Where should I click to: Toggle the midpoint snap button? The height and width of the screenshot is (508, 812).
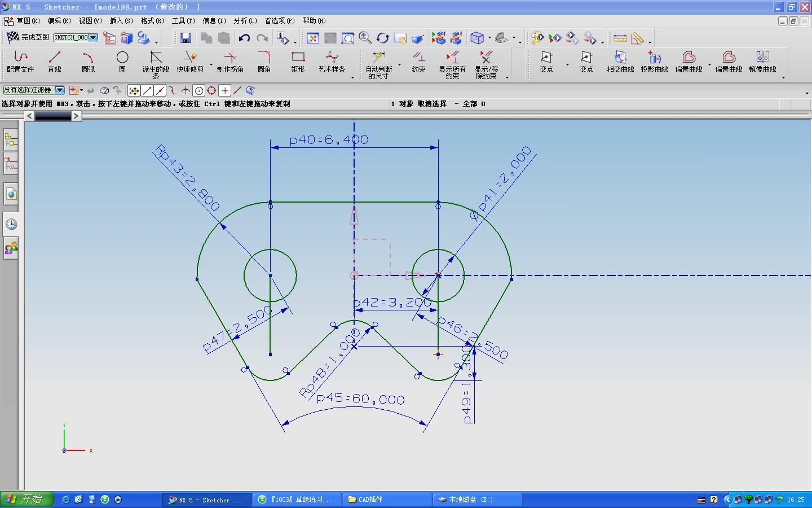click(160, 90)
